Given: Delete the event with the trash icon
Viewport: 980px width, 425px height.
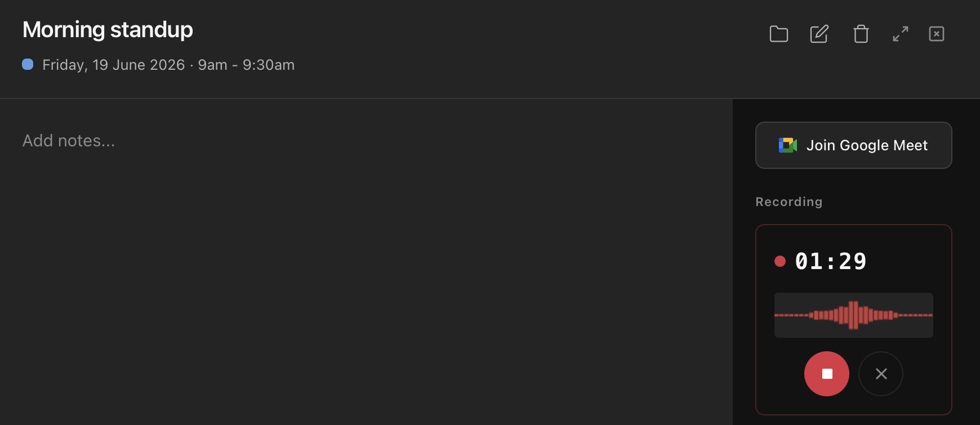Looking at the screenshot, I should (861, 34).
